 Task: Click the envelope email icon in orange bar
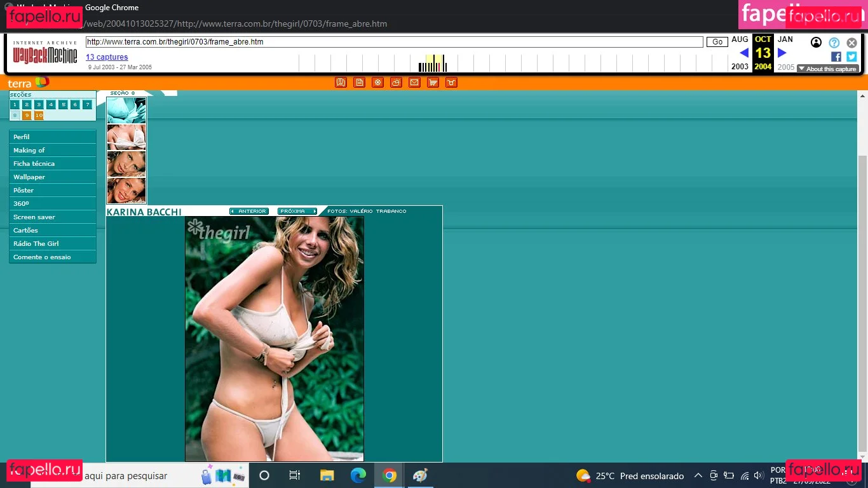pos(414,83)
